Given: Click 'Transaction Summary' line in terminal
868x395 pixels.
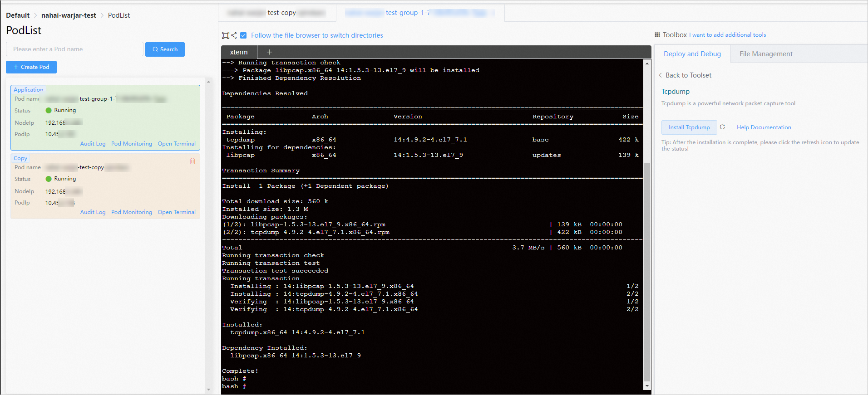Looking at the screenshot, I should 261,171.
